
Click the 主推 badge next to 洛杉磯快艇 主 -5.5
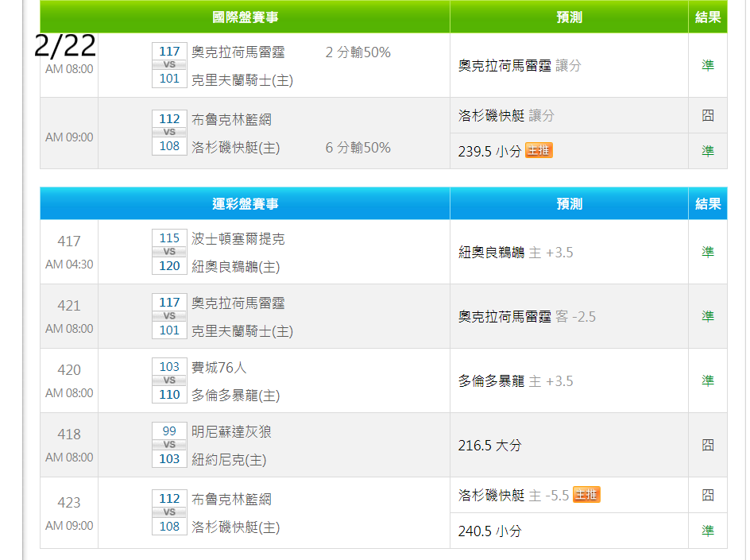click(x=586, y=495)
